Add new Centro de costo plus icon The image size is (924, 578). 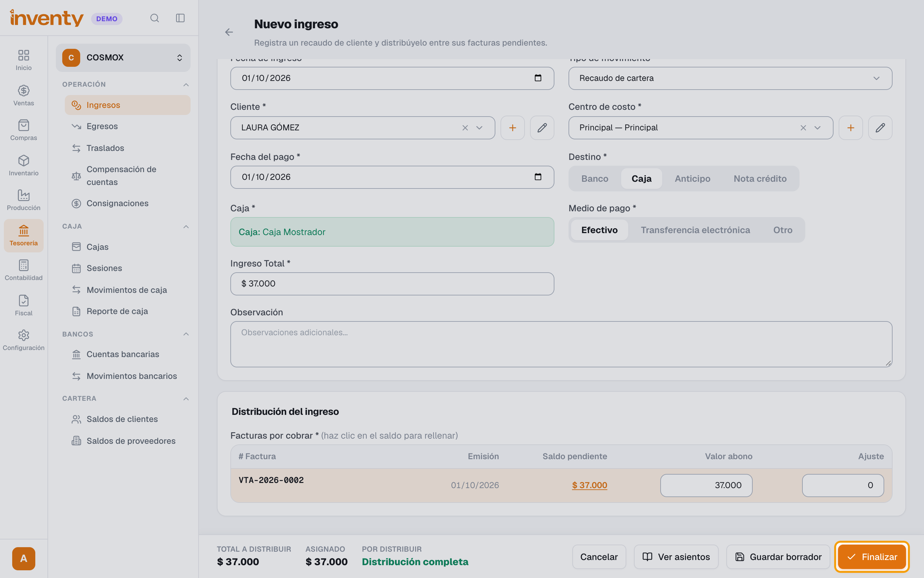(850, 128)
